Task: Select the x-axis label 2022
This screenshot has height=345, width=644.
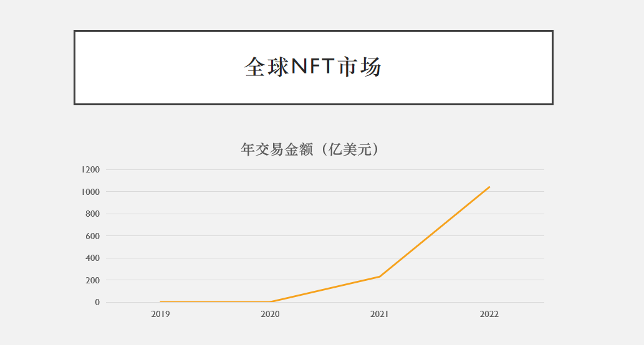Action: point(489,314)
